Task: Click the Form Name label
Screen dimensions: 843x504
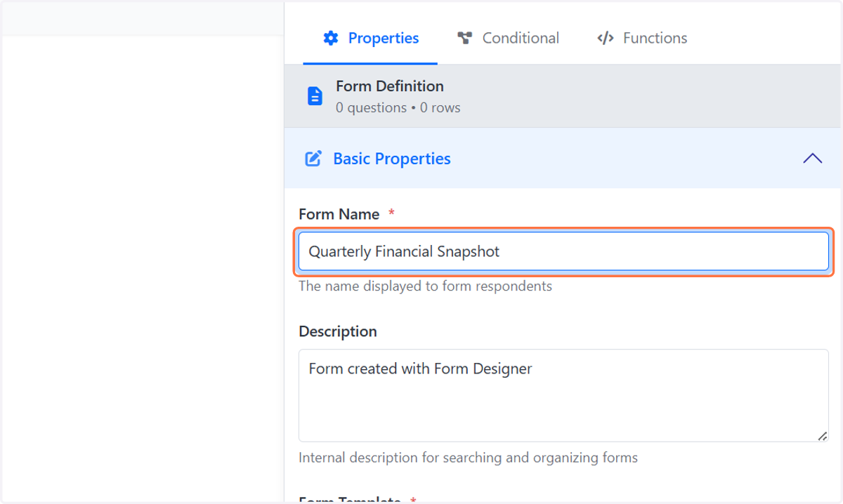Action: pos(339,214)
